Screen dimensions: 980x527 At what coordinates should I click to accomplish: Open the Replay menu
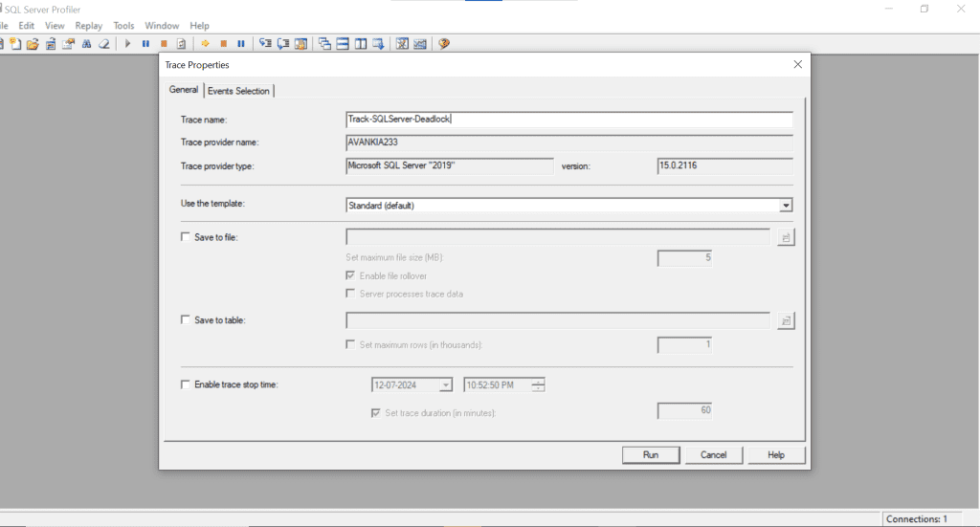pyautogui.click(x=89, y=26)
